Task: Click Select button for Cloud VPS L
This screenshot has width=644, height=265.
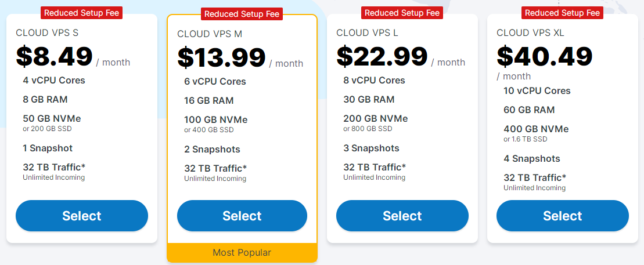Action: point(402,216)
